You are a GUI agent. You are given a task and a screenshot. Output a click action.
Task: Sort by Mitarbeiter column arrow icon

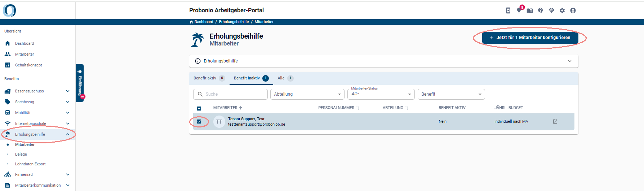[x=241, y=108]
